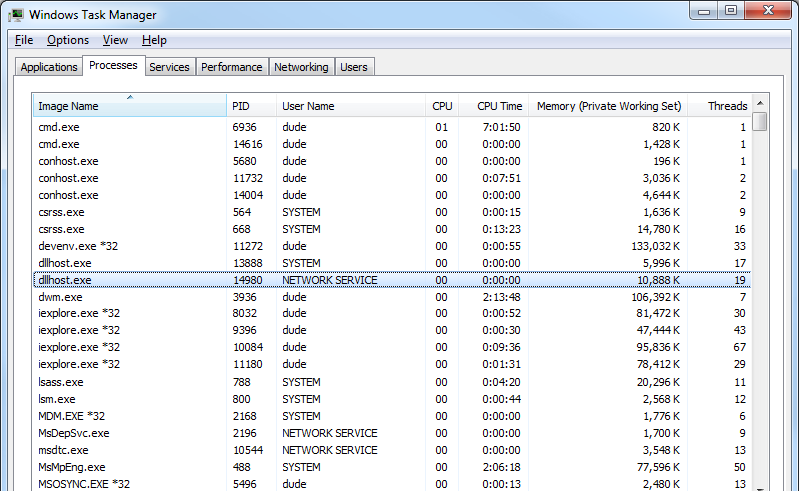Minimize the Task Manager window
Viewport: 800px width, 491px height.
click(x=704, y=11)
